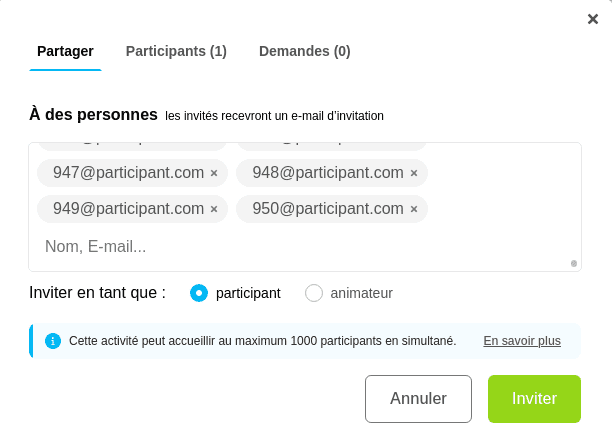Image resolution: width=612 pixels, height=445 pixels.
Task: Select the participant radio option
Action: tap(199, 293)
